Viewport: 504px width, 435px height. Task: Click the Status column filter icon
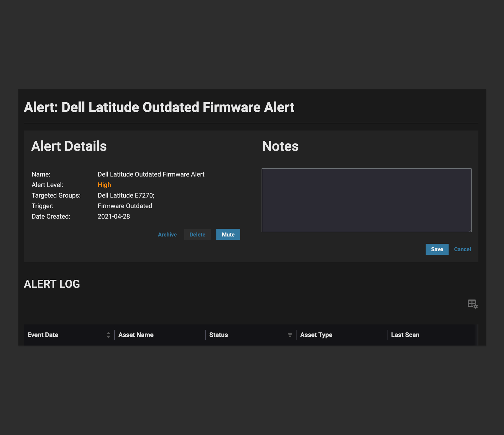pos(290,335)
